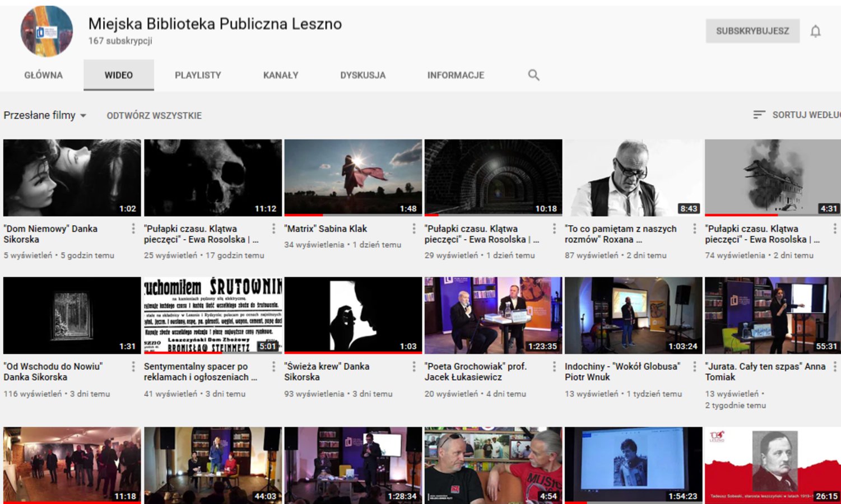Go to the INFORMACJE tab
Image resolution: width=841 pixels, height=504 pixels.
[456, 75]
